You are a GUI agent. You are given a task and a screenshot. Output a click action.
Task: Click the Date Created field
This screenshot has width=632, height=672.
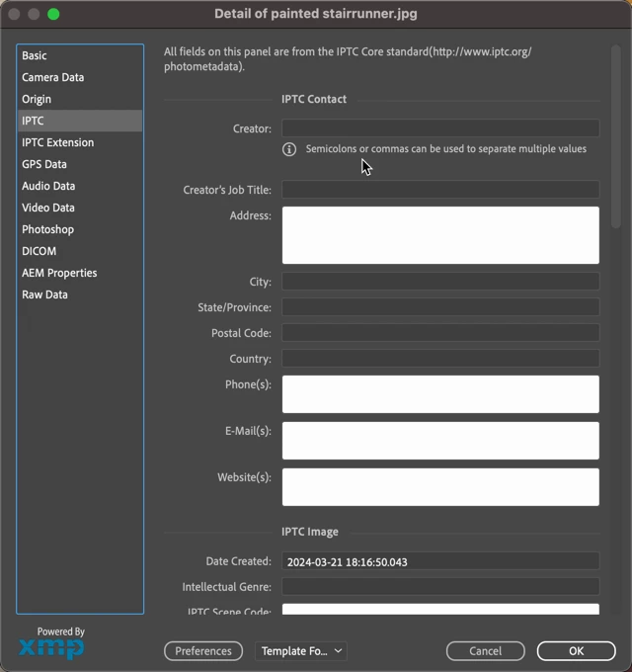(x=440, y=561)
